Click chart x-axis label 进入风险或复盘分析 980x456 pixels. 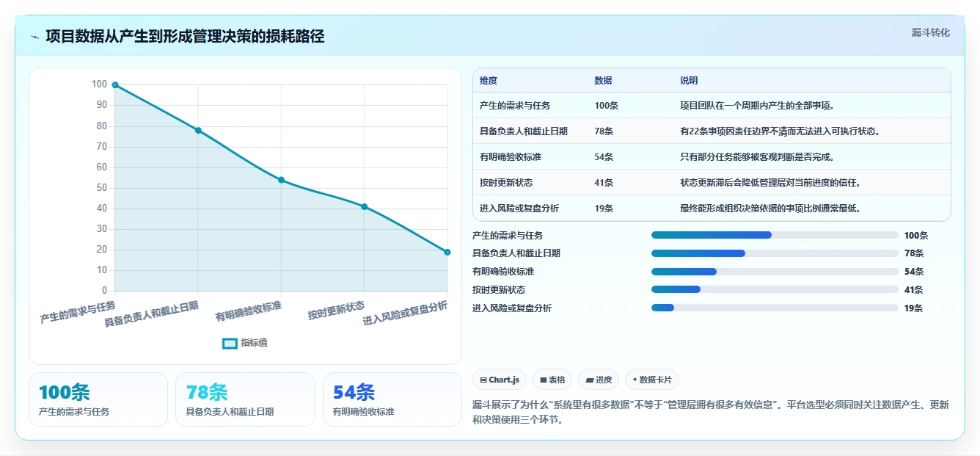pyautogui.click(x=405, y=313)
